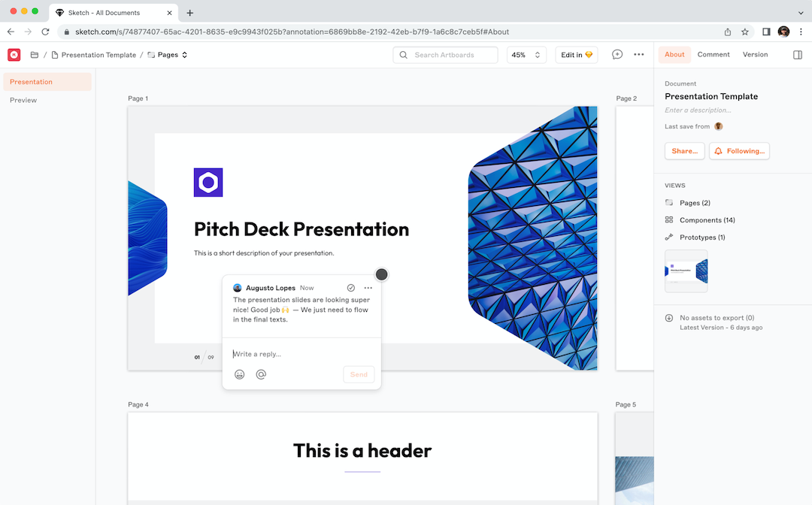This screenshot has height=505, width=812.
Task: Click the add comment icon in toolbar
Action: (x=617, y=55)
